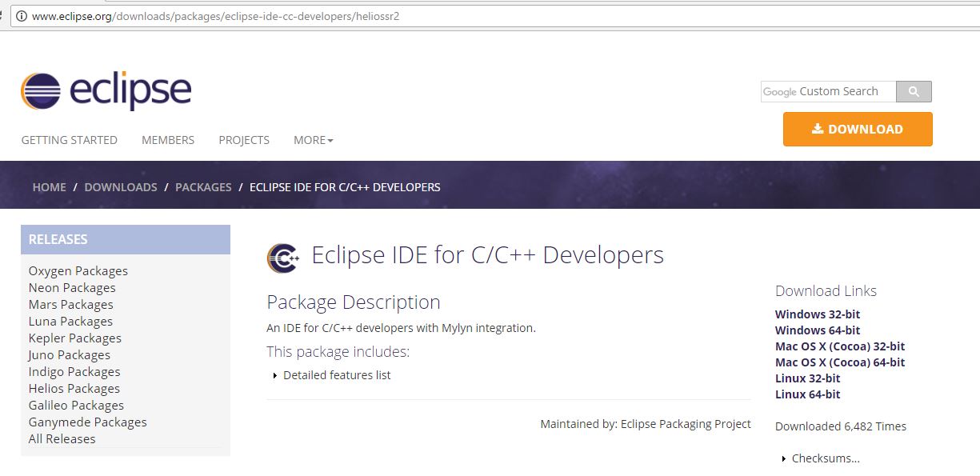Click the Eclipse logo

point(104,89)
